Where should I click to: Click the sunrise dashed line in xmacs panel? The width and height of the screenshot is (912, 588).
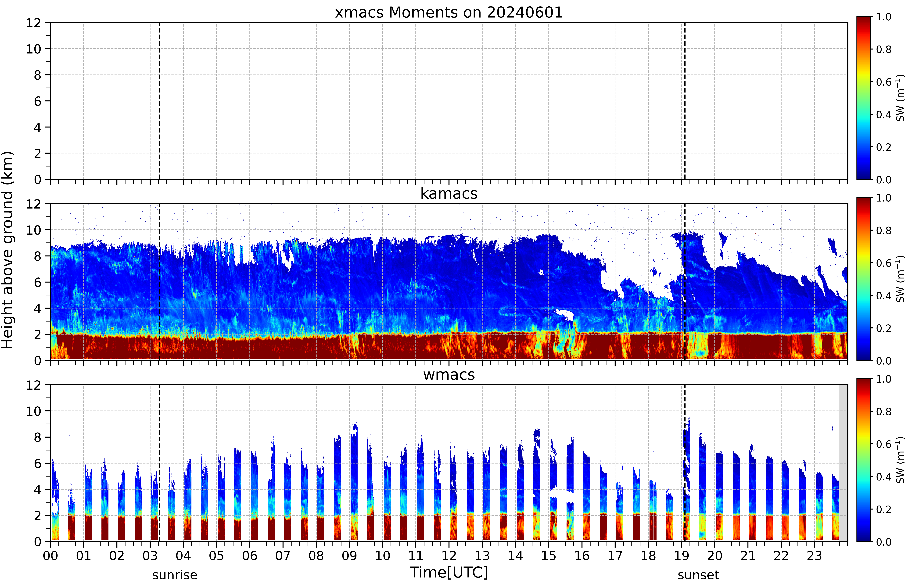click(159, 101)
